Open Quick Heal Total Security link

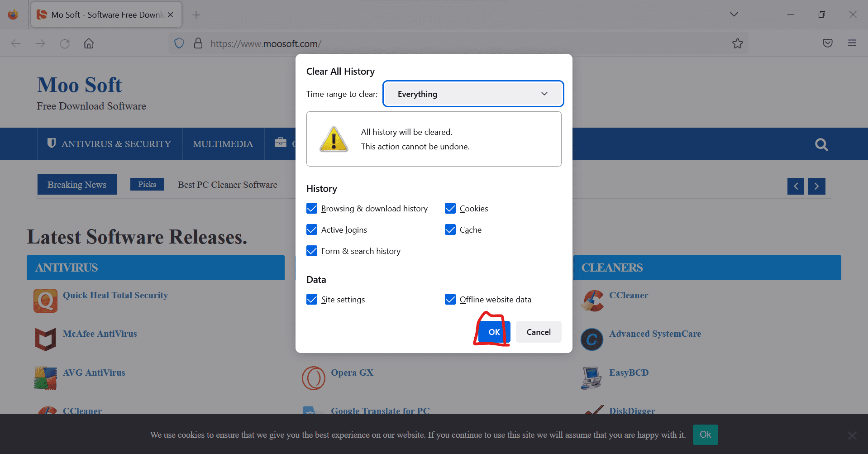tap(115, 295)
